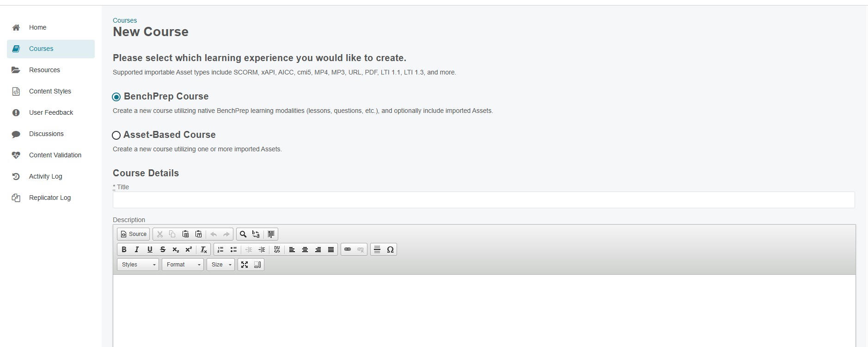Click the Cut icon in the editor toolbar
This screenshot has height=347, width=868.
[160, 234]
